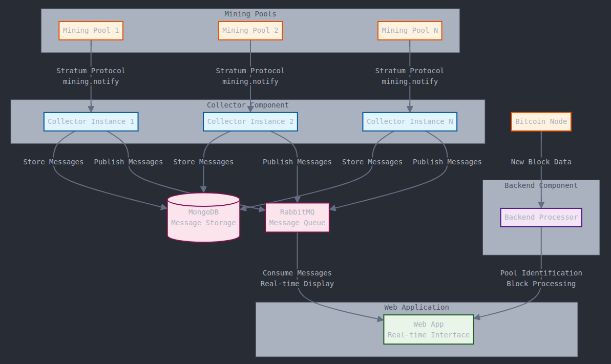The image size is (611, 364).
Task: Select the Mining Pool 2 node
Action: [250, 31]
